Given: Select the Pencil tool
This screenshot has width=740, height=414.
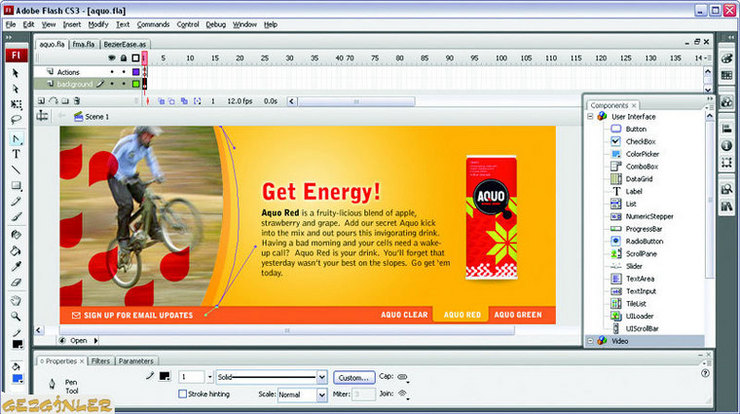Looking at the screenshot, I should pos(16,202).
